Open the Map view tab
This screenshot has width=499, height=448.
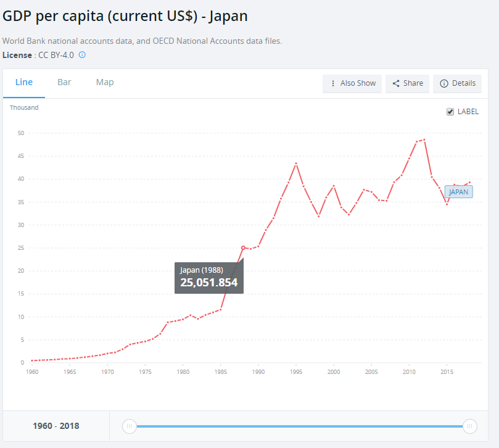pyautogui.click(x=104, y=81)
